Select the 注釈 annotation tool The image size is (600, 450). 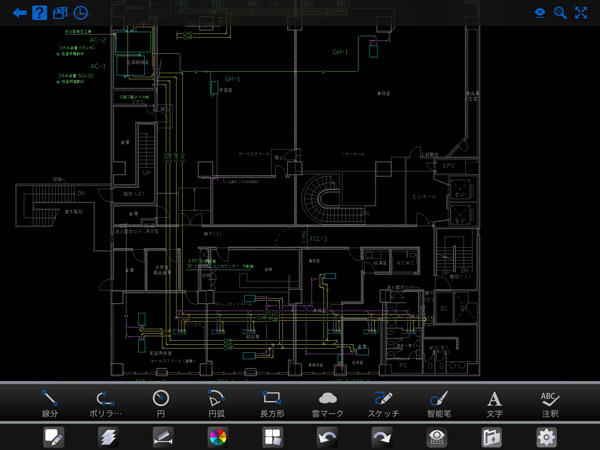coord(550,403)
